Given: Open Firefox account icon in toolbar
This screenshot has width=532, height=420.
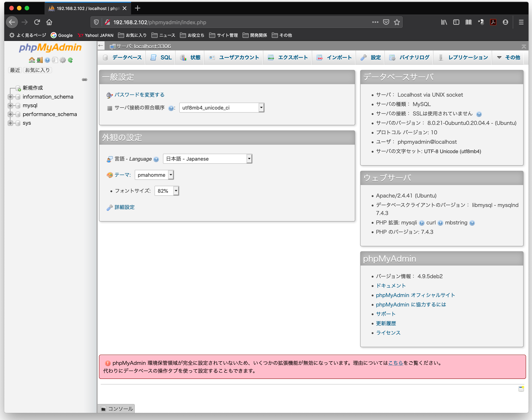Looking at the screenshot, I should pyautogui.click(x=505, y=22).
